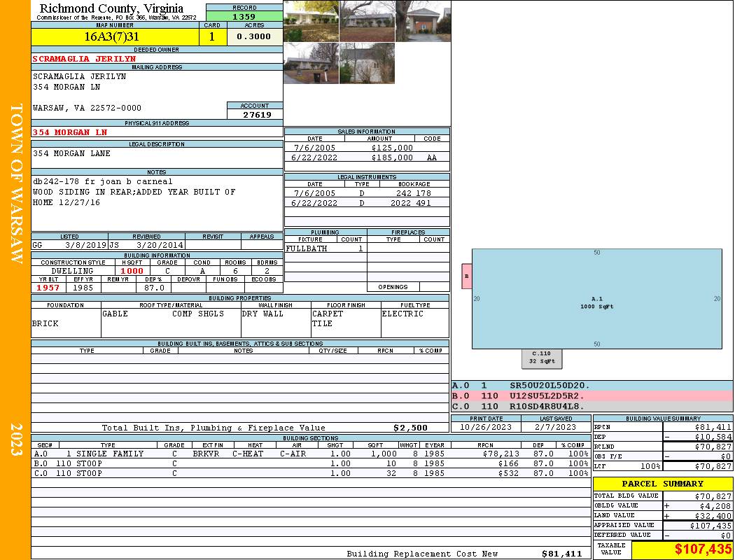This screenshot has width=735, height=560.
Task: Open the carport photo with red door
Action: [423, 21]
